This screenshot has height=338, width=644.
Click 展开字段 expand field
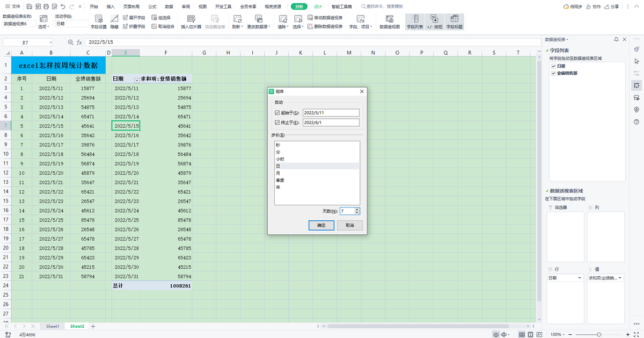click(134, 18)
